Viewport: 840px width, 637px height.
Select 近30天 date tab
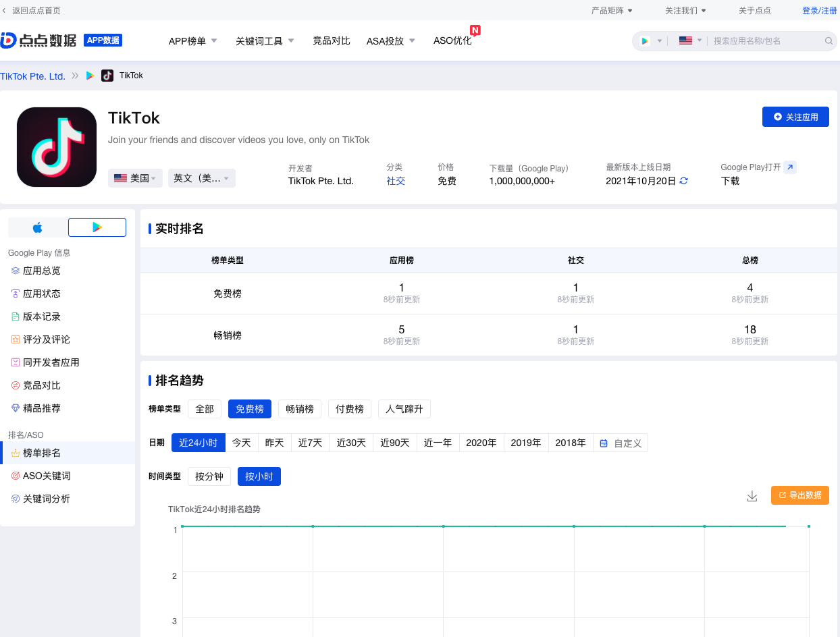(x=351, y=443)
